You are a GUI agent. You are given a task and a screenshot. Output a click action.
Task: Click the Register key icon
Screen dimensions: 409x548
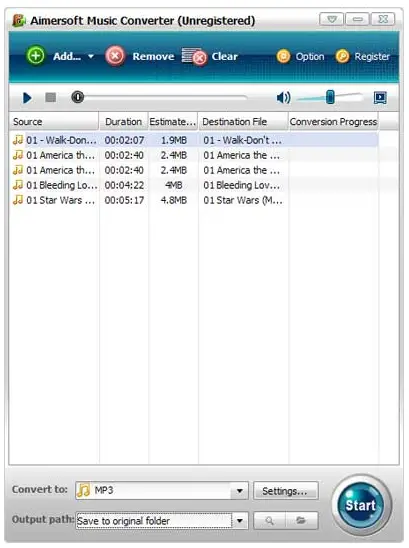342,56
